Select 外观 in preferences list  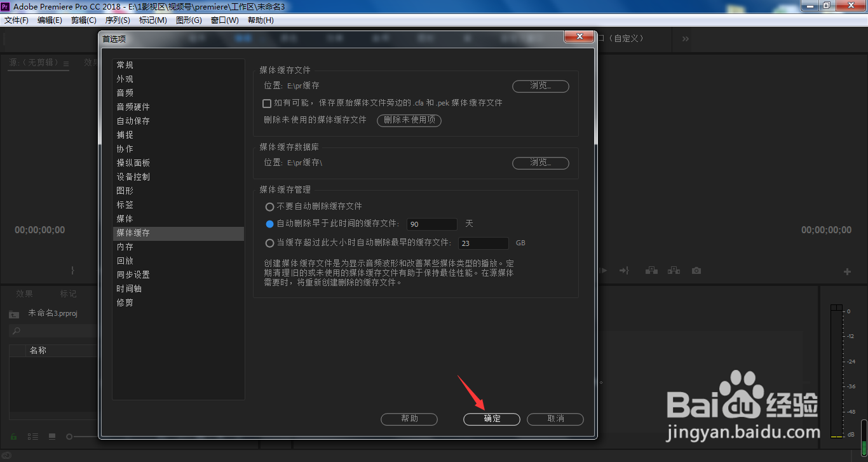pos(179,79)
